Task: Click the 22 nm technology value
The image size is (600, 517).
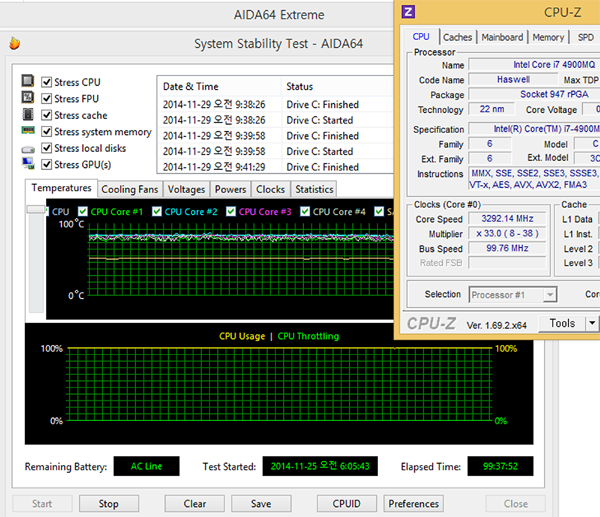Action: [492, 109]
